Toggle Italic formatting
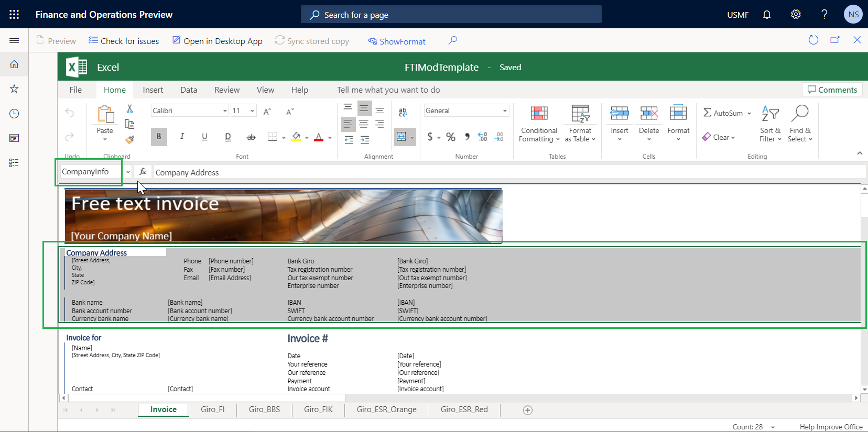 [182, 137]
